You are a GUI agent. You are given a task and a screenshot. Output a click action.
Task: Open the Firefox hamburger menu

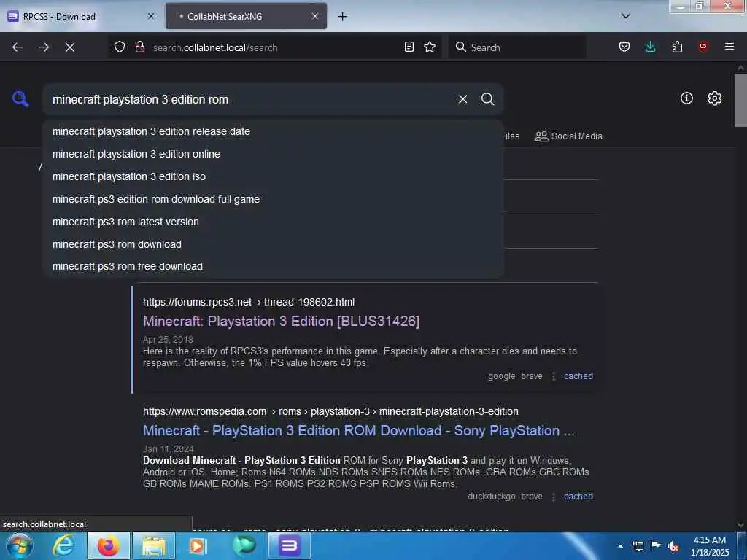click(x=729, y=47)
